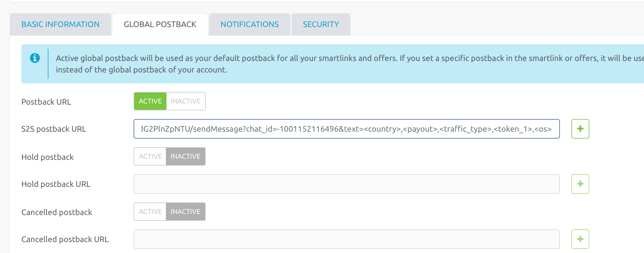Image resolution: width=644 pixels, height=253 pixels.
Task: Click the Postback URL label
Action: pyautogui.click(x=46, y=102)
